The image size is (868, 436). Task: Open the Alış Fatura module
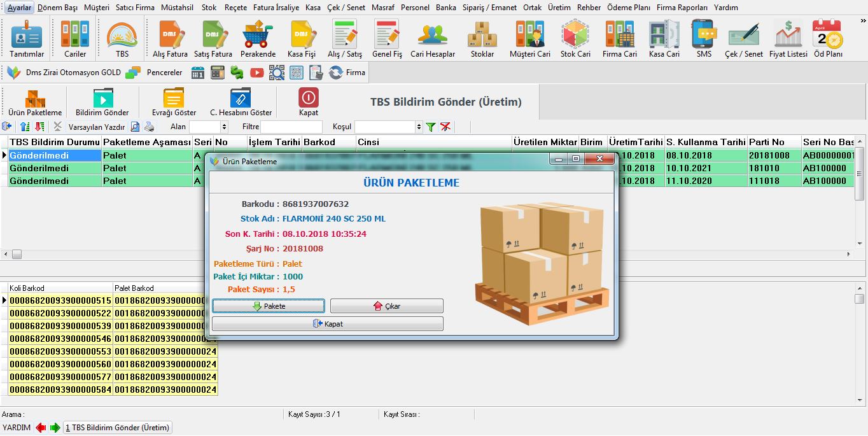point(170,38)
